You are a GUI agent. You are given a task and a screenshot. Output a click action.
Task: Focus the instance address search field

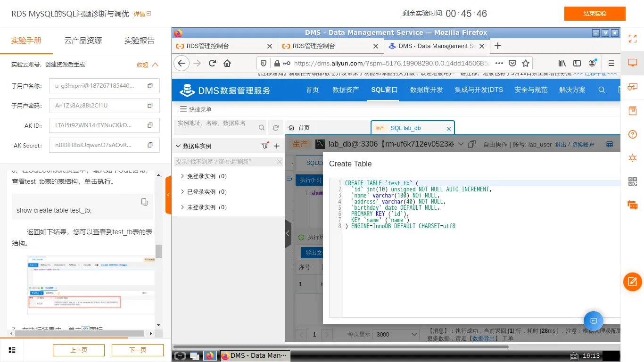click(x=217, y=127)
